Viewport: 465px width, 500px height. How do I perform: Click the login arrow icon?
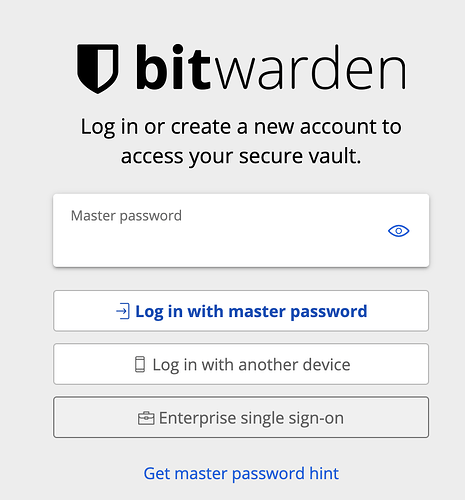tap(123, 311)
